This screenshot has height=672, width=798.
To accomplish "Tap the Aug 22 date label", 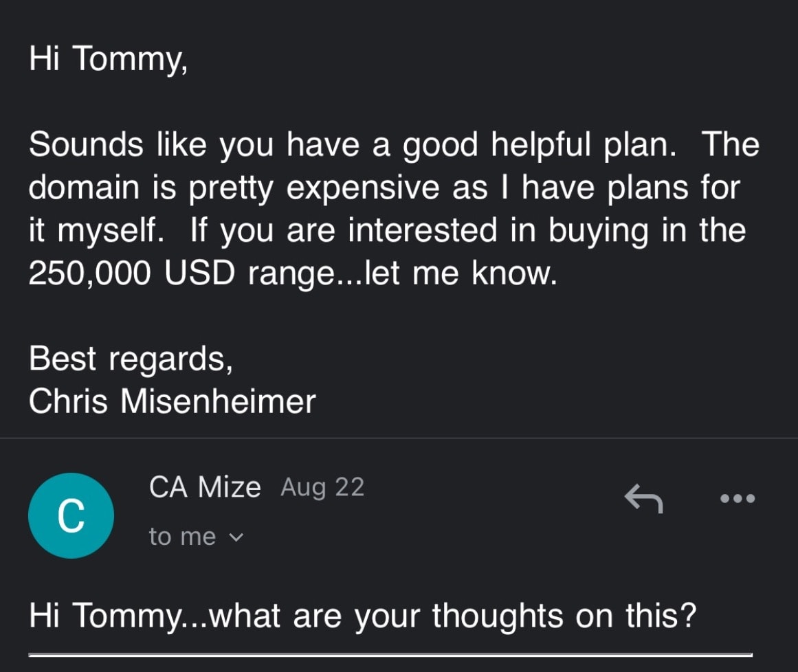I will click(x=322, y=487).
